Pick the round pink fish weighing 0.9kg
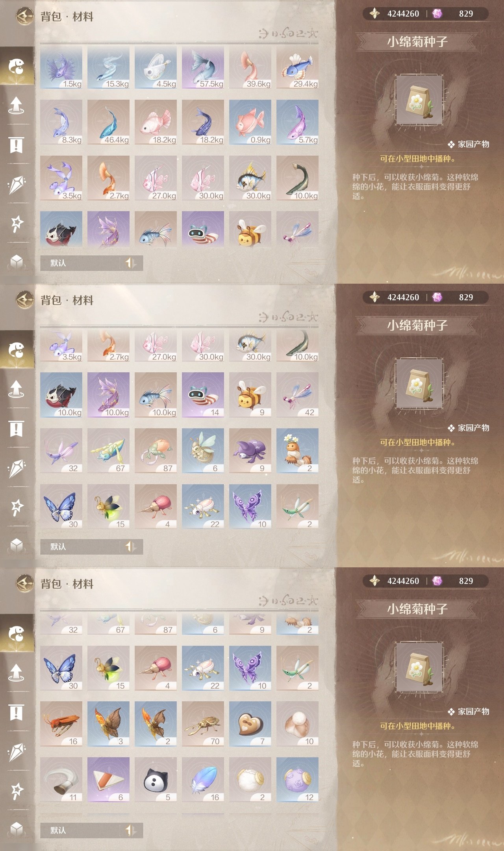The image size is (504, 851). pos(250,122)
